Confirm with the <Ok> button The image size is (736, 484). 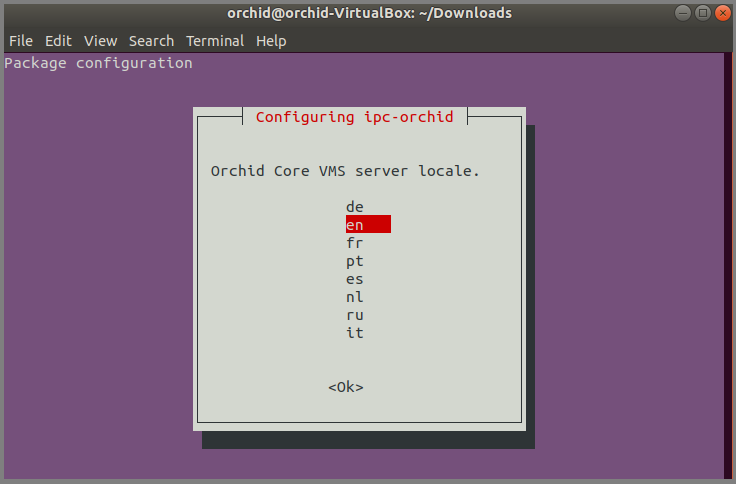[346, 387]
